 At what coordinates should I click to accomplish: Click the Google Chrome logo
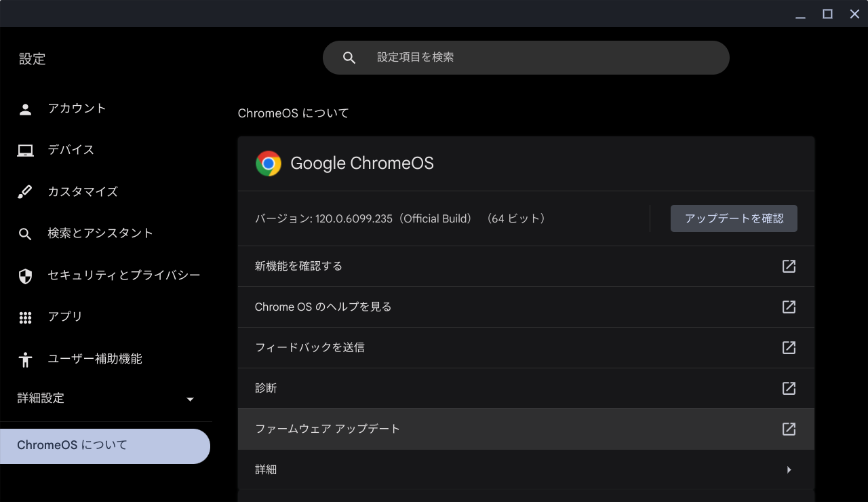[269, 163]
